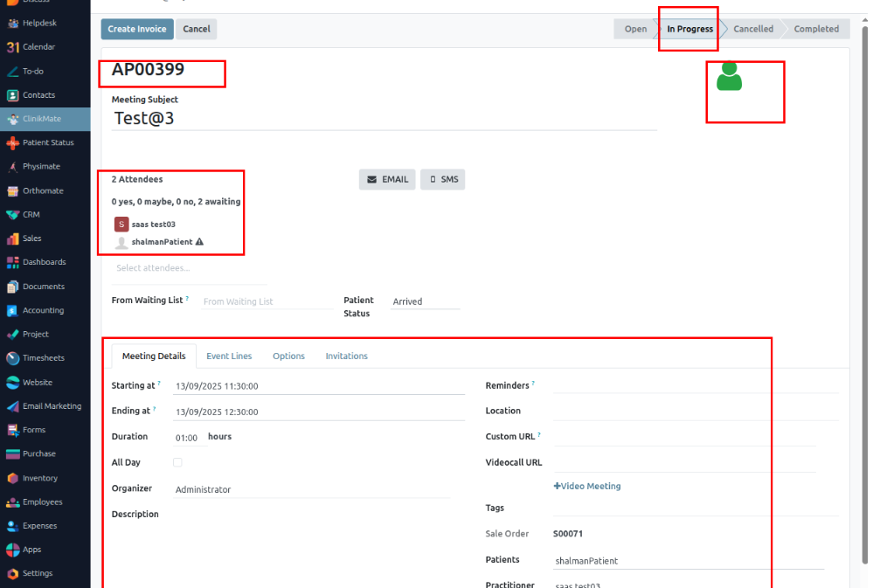Click the green patient avatar icon

coord(729,77)
